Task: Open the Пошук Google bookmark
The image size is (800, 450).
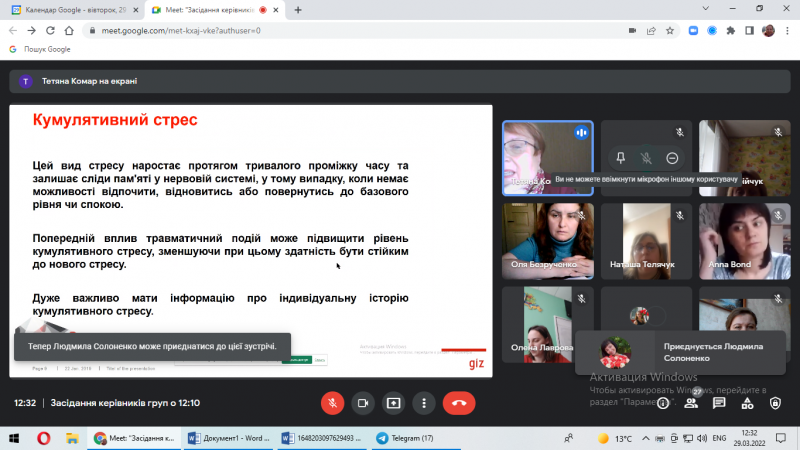Action: click(40, 49)
